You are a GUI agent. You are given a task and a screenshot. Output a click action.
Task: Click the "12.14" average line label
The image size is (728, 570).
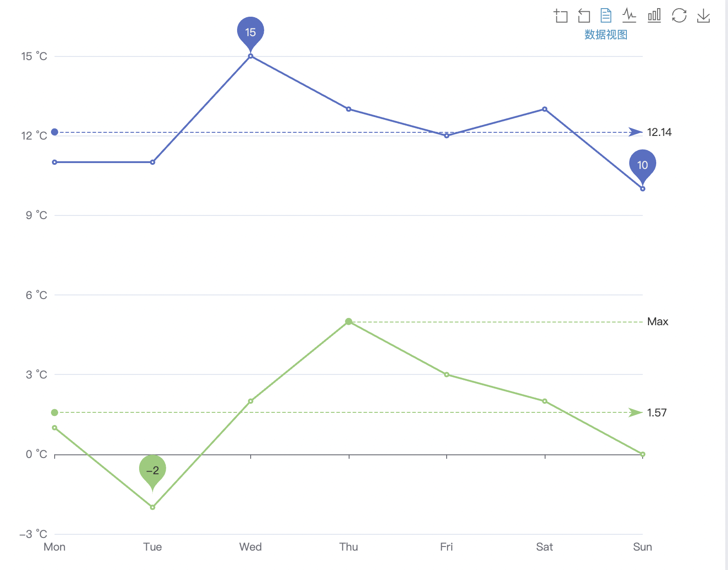click(659, 132)
